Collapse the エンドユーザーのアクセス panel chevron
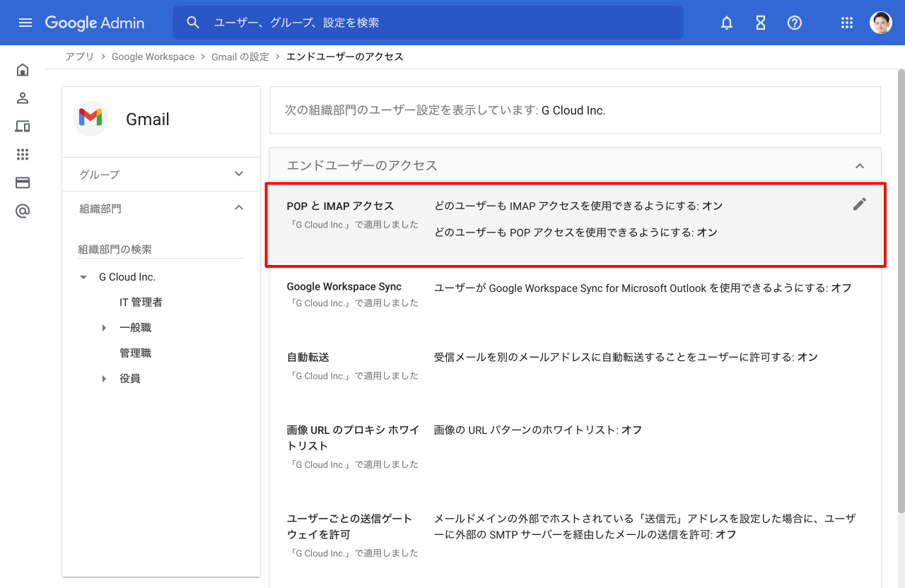The image size is (905, 588). click(860, 166)
